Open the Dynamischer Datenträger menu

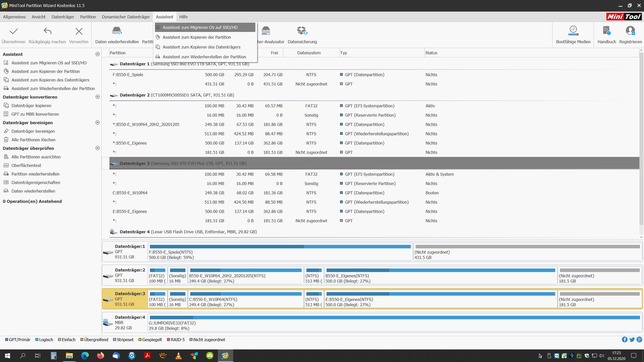pos(126,17)
